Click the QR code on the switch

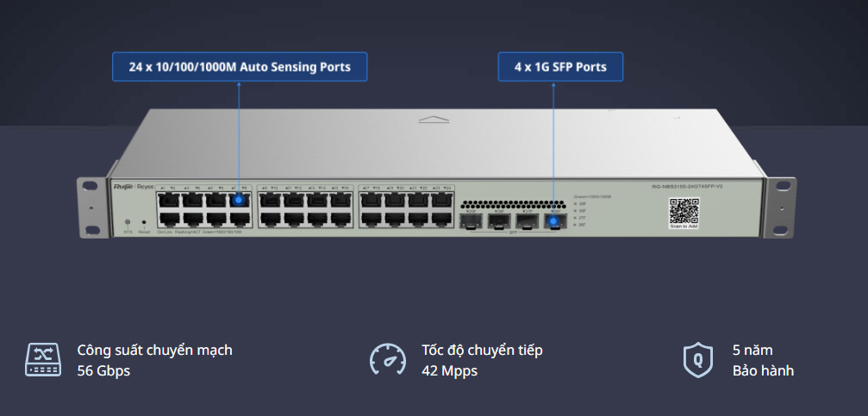(684, 211)
